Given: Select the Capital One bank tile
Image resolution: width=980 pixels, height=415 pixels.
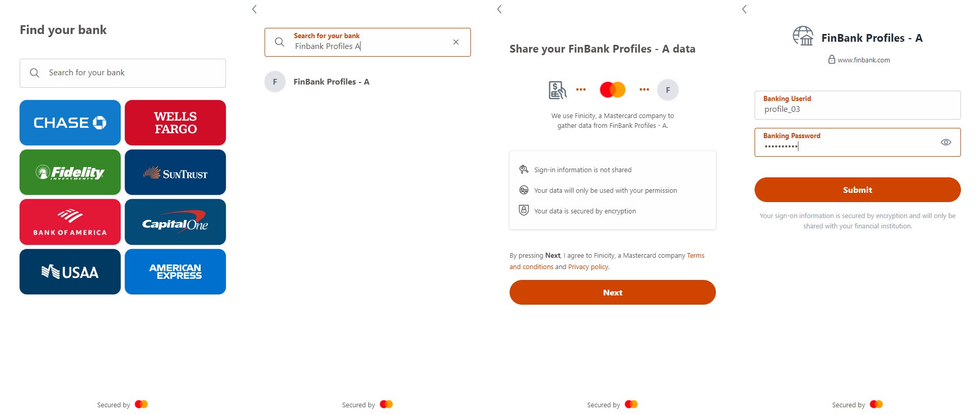Looking at the screenshot, I should coord(175,222).
